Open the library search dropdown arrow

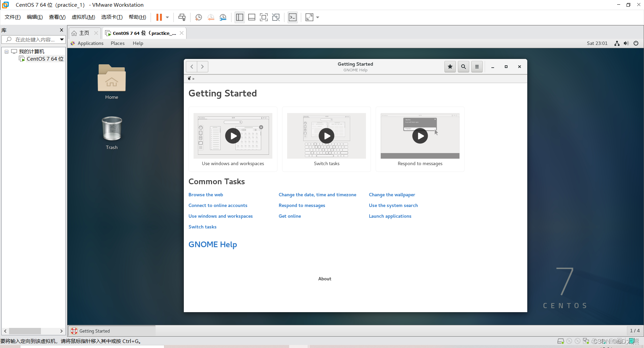point(62,40)
